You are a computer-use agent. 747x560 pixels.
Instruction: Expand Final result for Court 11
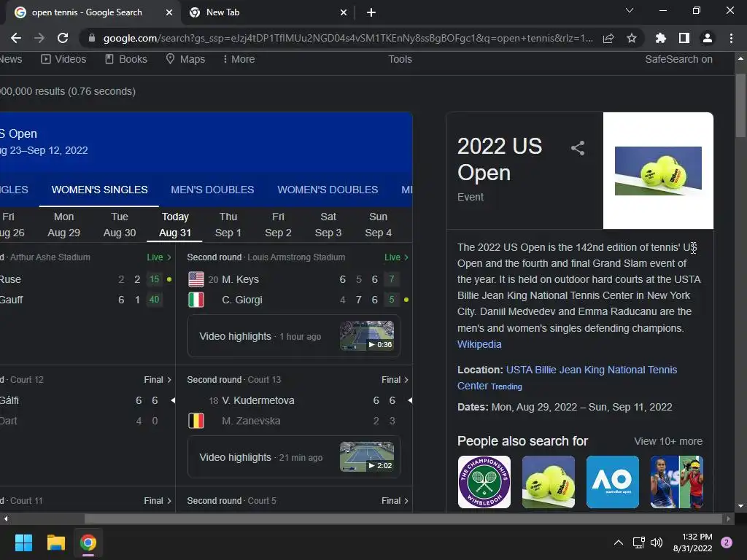(x=158, y=500)
